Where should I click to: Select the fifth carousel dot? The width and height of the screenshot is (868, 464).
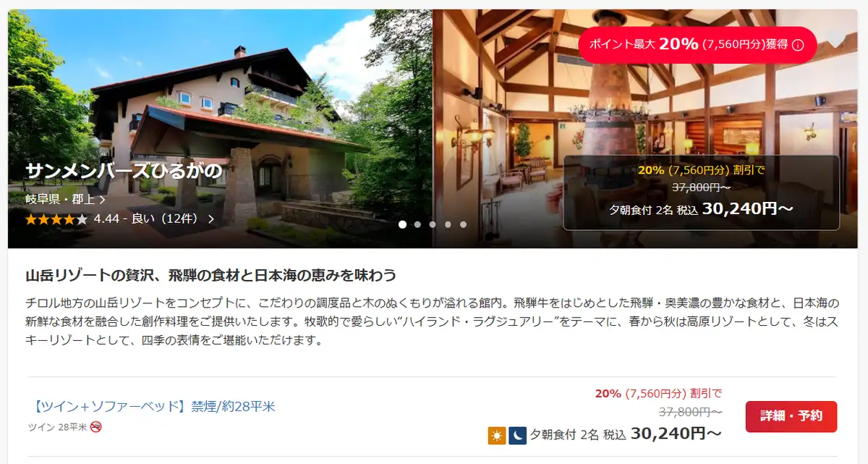[x=463, y=224]
